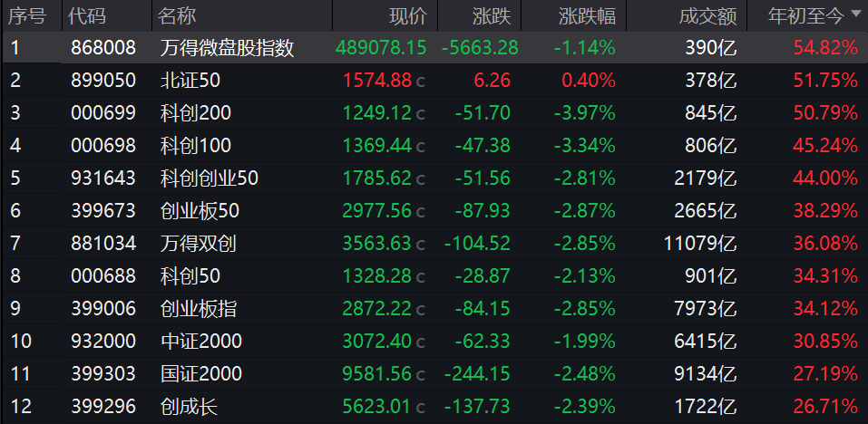Sort by 涨跌 column header

point(492,16)
